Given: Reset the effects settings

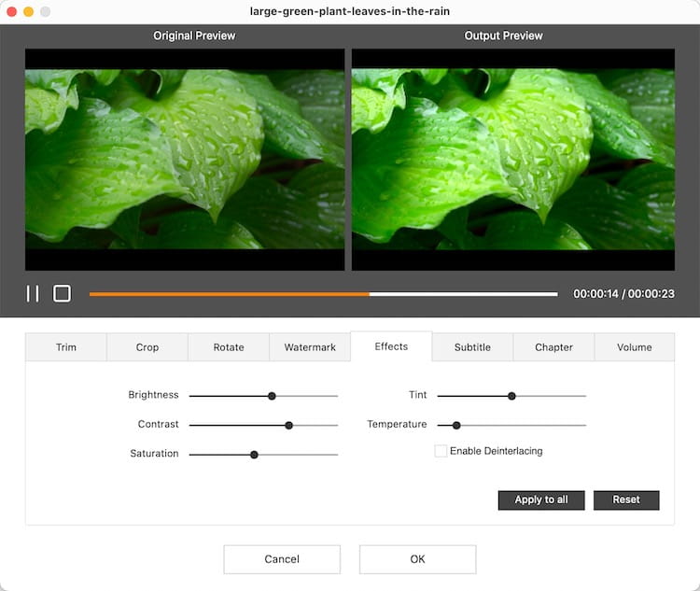Looking at the screenshot, I should (626, 500).
